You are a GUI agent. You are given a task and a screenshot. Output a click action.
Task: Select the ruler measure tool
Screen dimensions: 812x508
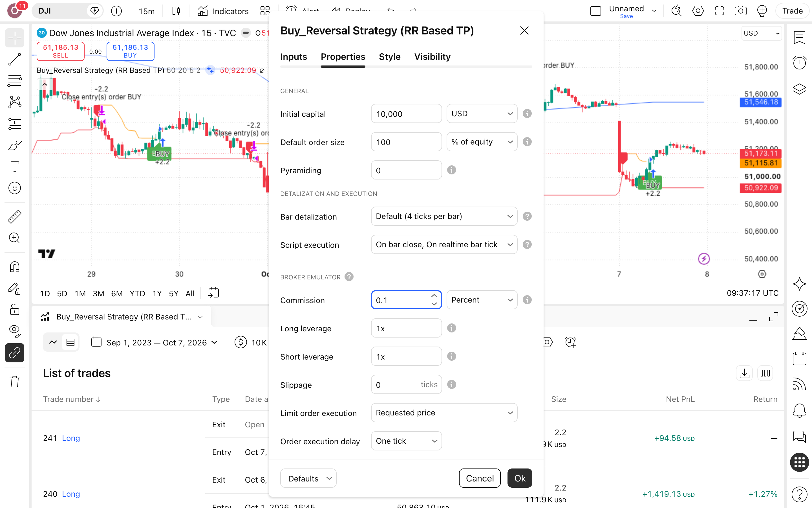(14, 217)
